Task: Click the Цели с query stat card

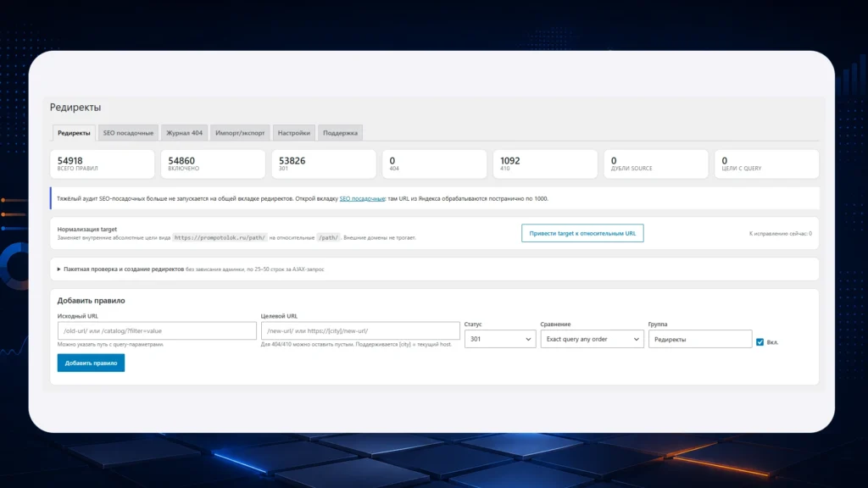Action: 766,164
